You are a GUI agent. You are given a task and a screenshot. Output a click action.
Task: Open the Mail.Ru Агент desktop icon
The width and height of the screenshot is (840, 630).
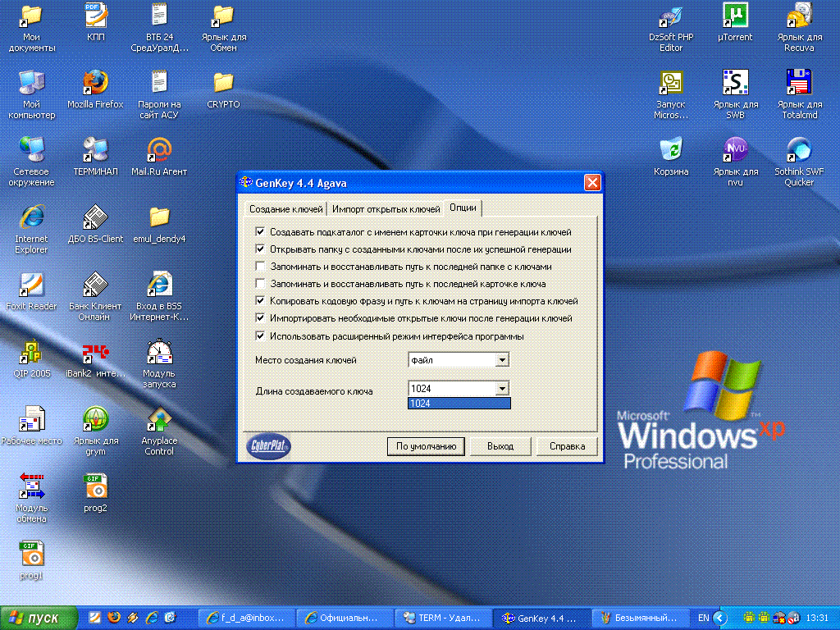(159, 150)
